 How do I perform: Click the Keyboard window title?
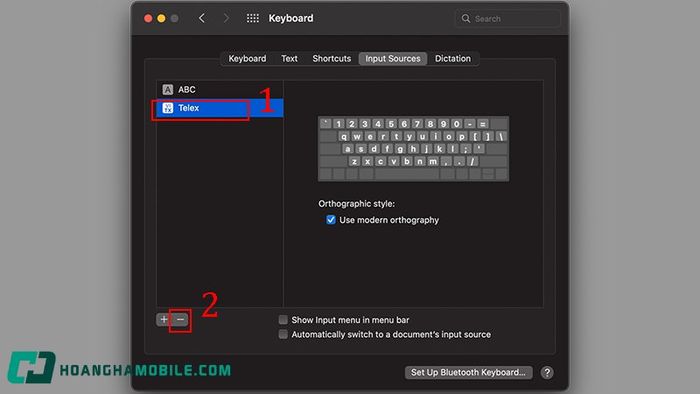tap(291, 18)
